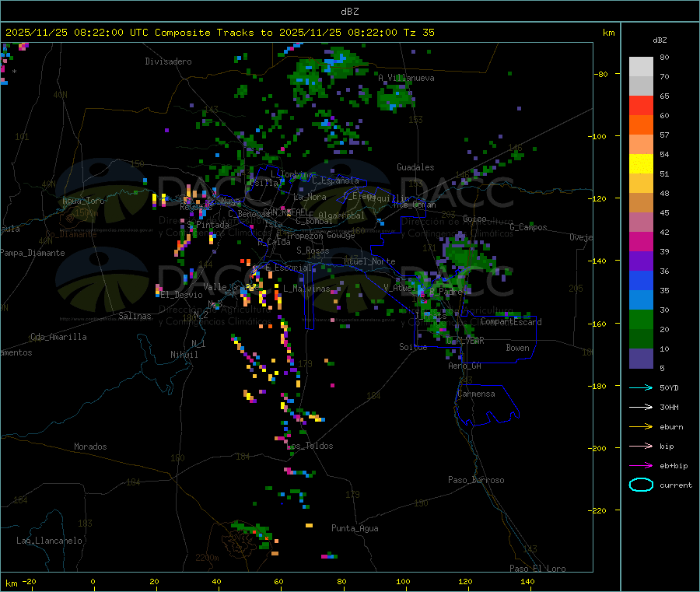This screenshot has height=592, width=700.
Task: Click the Agua_Toro map label
Action: pyautogui.click(x=83, y=201)
